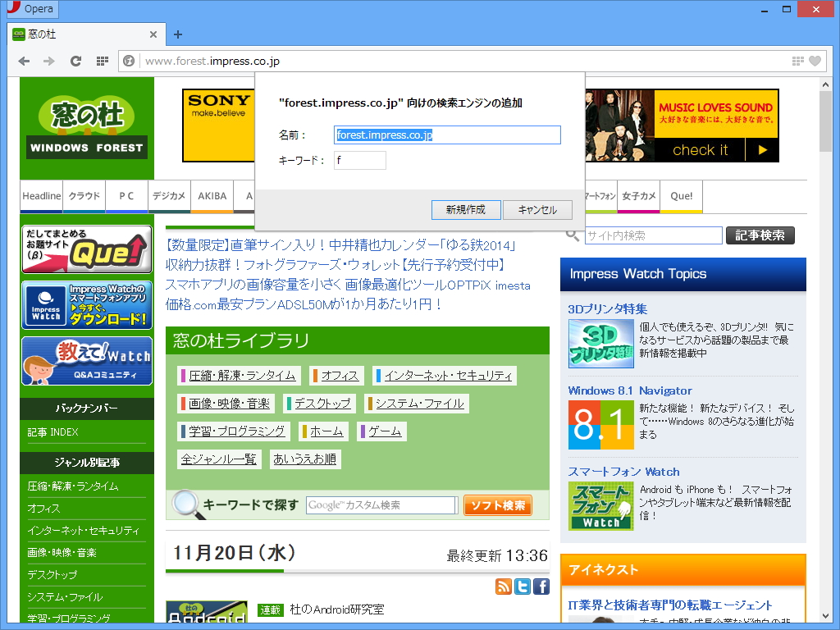Open the Opera menu button
Viewport: 840px width, 630px height.
coord(33,9)
